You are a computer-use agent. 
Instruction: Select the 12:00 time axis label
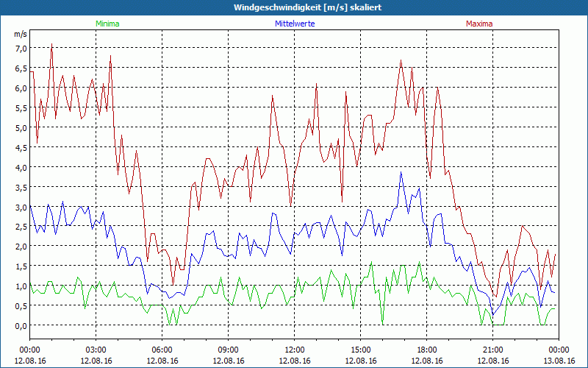[295, 350]
